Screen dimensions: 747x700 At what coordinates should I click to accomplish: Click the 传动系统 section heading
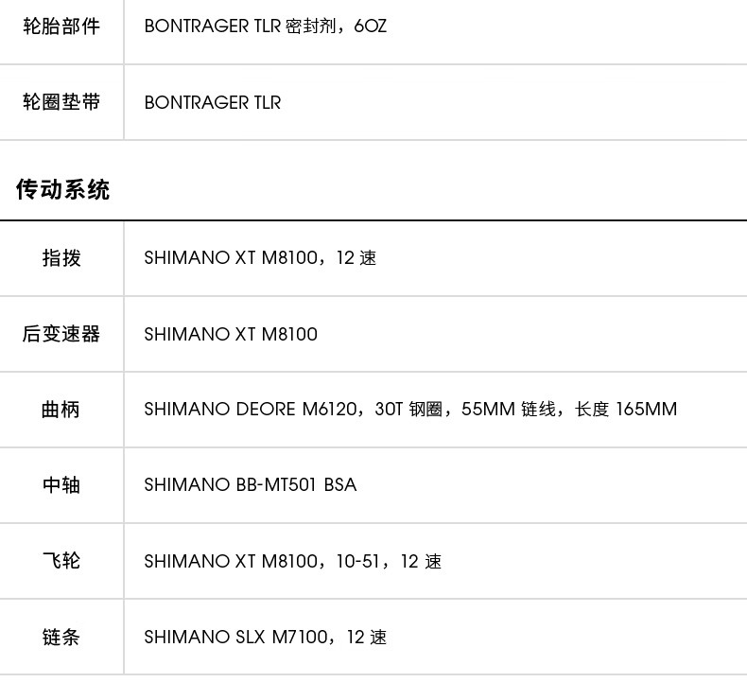click(63, 189)
